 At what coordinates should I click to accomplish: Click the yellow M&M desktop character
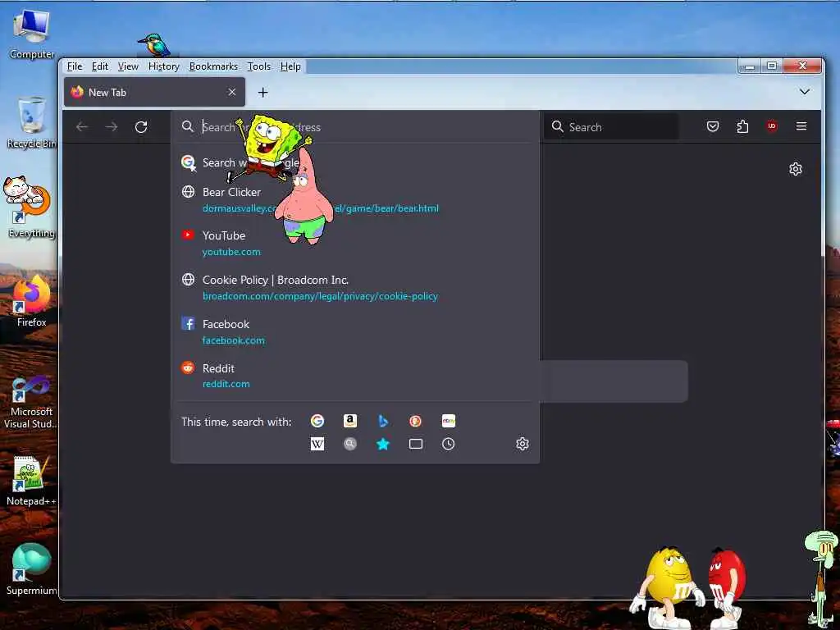667,587
